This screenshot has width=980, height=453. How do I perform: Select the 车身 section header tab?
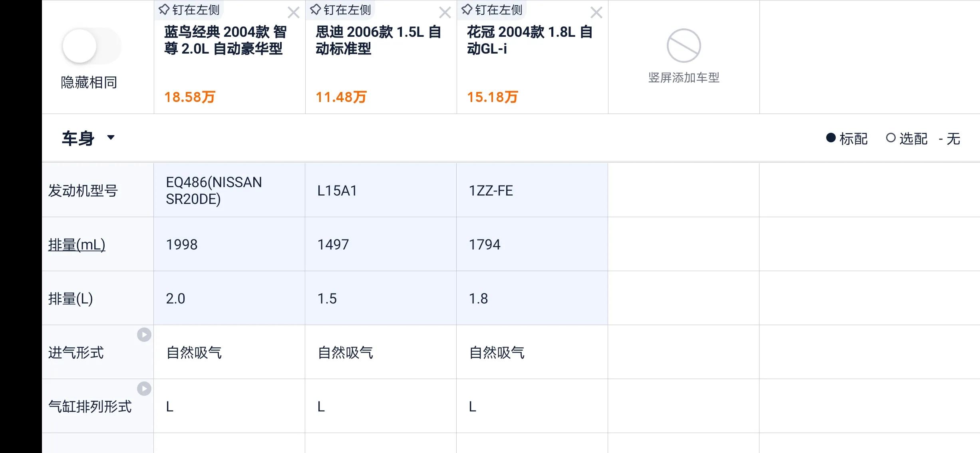pyautogui.click(x=77, y=138)
